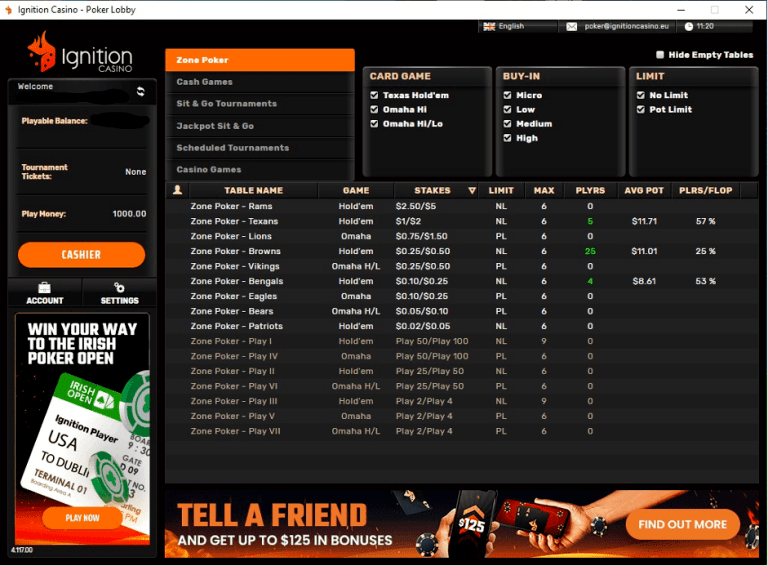
Task: Toggle Low buy-in filter
Action: (507, 109)
